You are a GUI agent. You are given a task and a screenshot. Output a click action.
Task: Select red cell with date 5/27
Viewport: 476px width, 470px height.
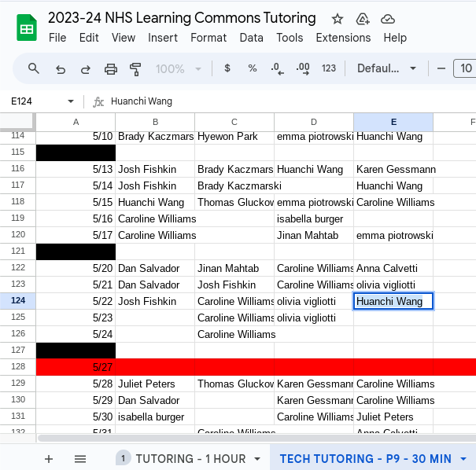click(76, 367)
